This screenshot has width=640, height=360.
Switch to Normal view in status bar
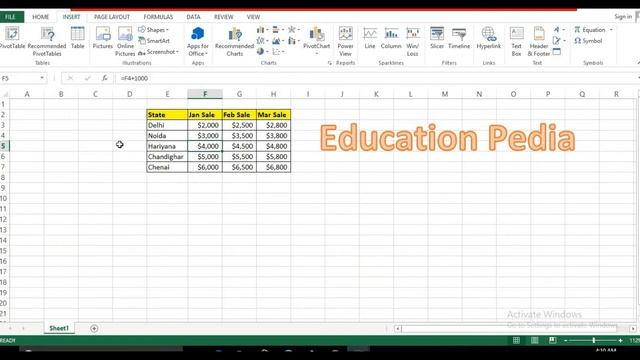pyautogui.click(x=516, y=340)
